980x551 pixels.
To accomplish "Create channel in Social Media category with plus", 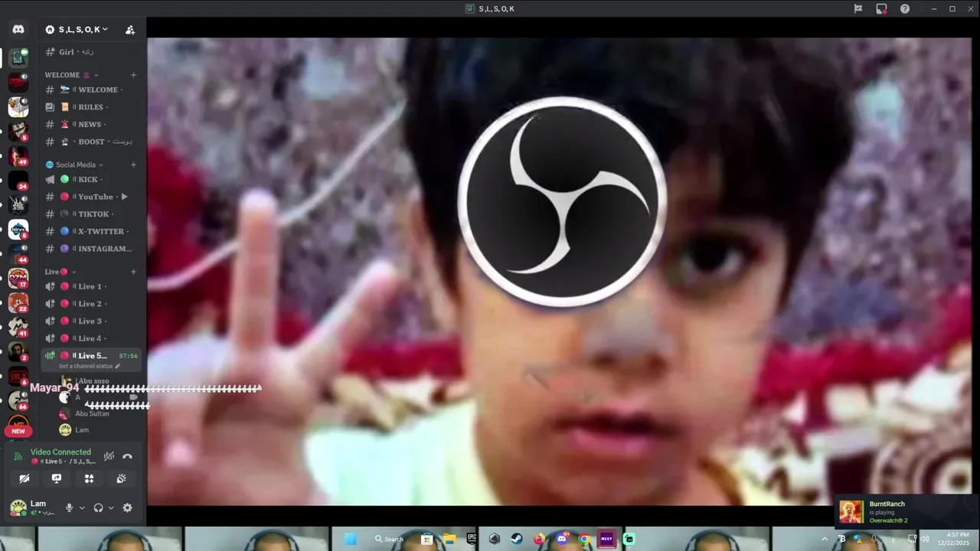I will click(133, 165).
